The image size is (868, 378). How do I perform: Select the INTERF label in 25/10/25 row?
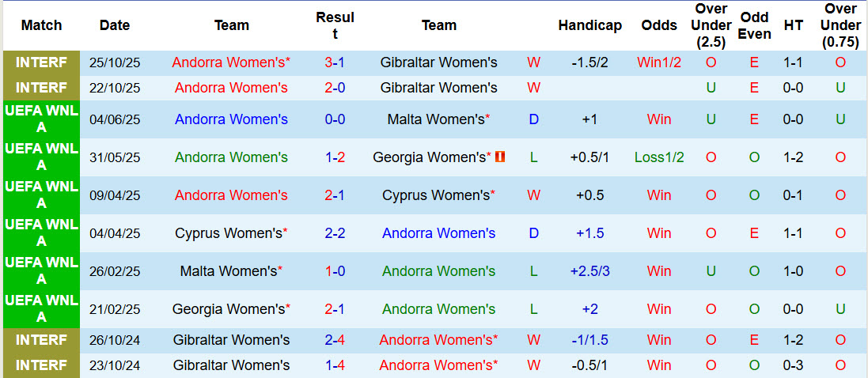pyautogui.click(x=41, y=62)
